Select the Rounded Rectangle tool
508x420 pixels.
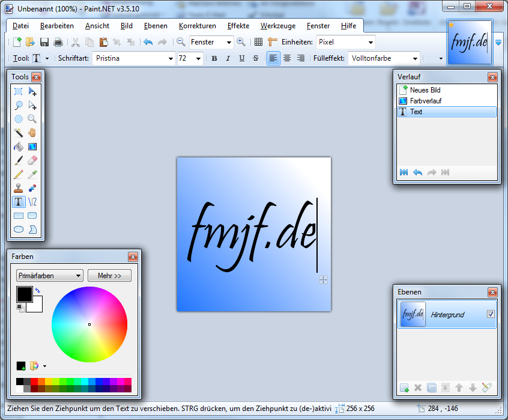coord(32,216)
